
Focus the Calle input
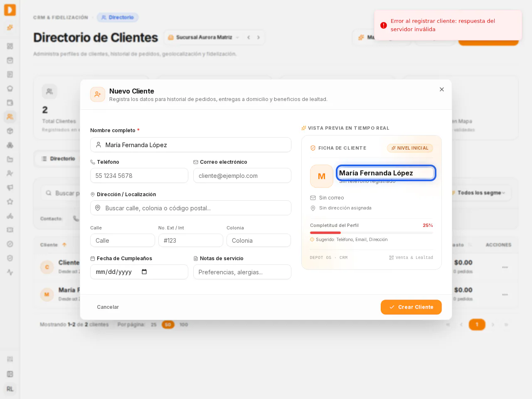[x=123, y=240]
